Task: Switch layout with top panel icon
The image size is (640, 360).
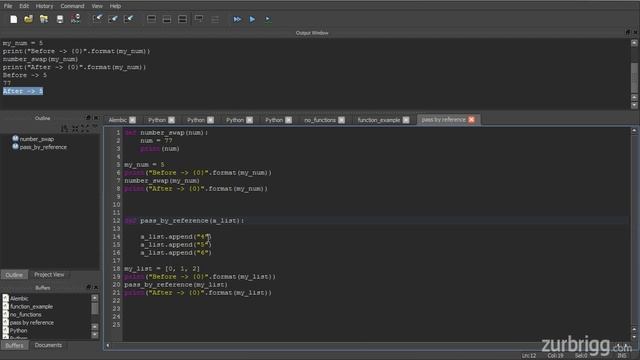Action: coord(151,19)
